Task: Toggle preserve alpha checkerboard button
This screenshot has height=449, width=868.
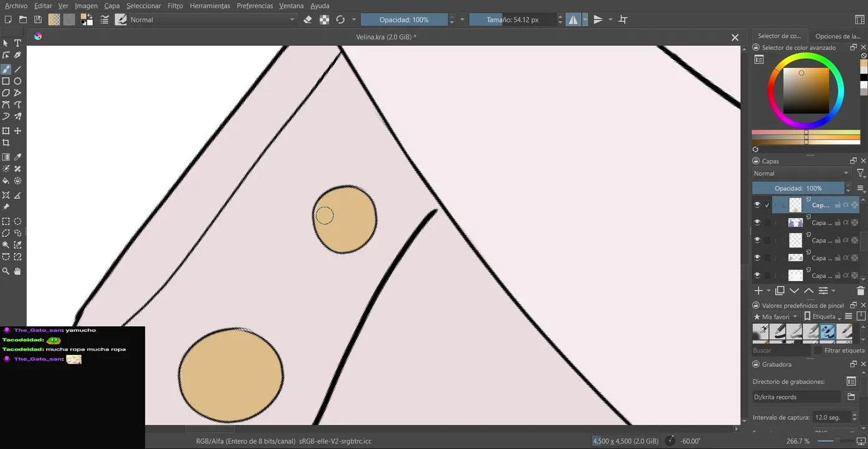Action: pos(324,20)
